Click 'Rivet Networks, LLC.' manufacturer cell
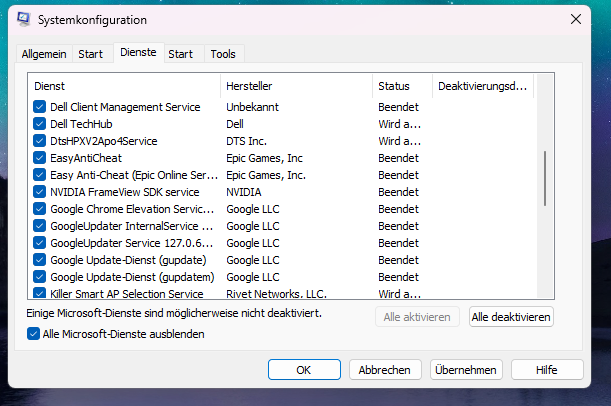Image resolution: width=611 pixels, height=406 pixels. (276, 294)
